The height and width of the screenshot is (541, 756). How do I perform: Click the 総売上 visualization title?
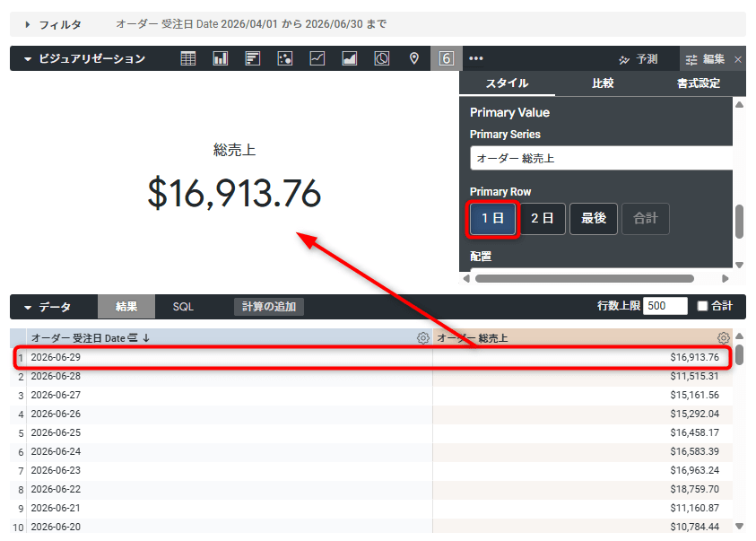(x=234, y=150)
